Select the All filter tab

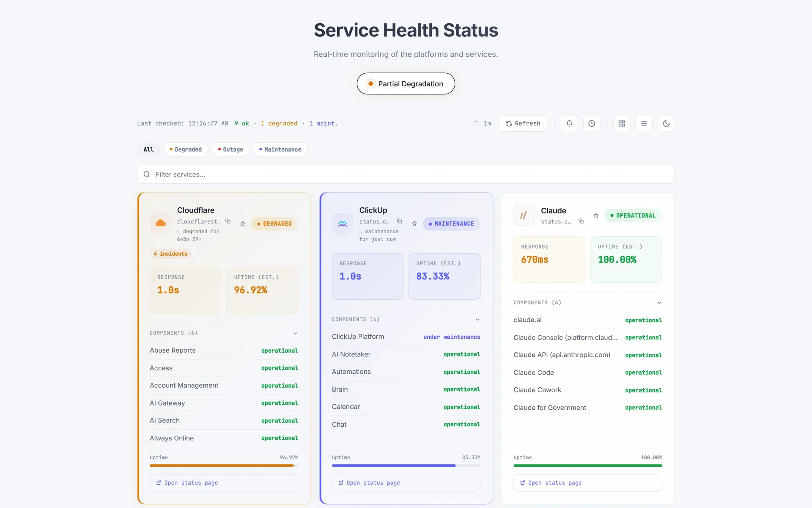tap(148, 149)
